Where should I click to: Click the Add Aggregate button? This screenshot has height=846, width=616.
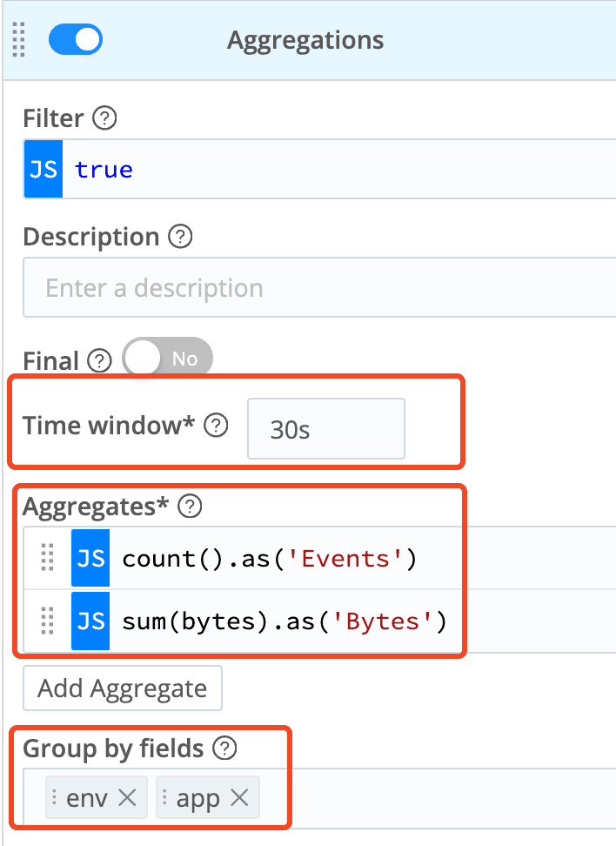[x=122, y=688]
